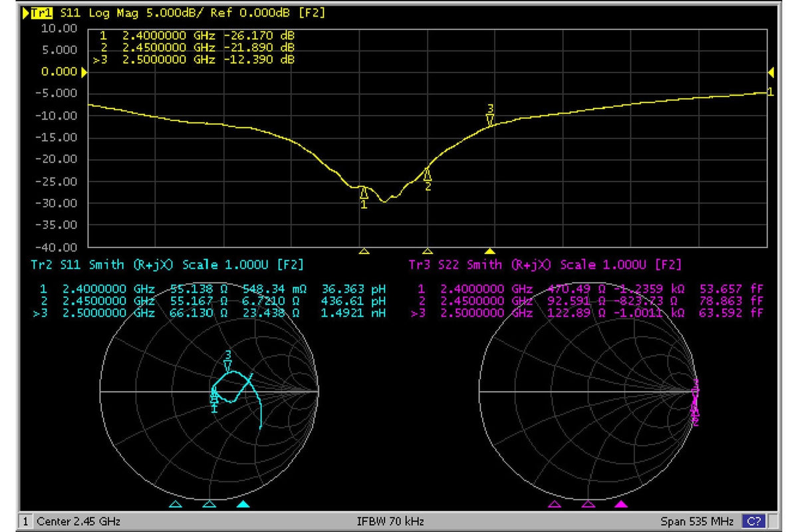Click the magenta marker cluster on Tr3 Smith chart edge
This screenshot has height=532, width=798.
[x=696, y=401]
